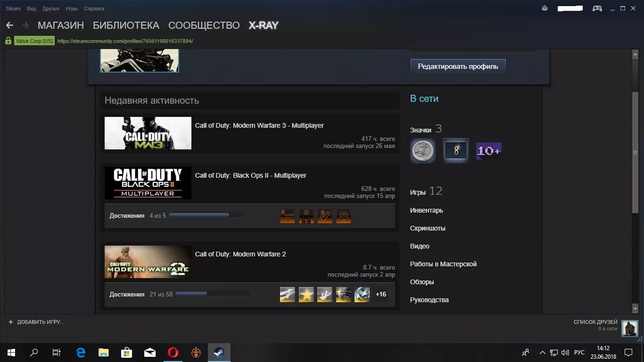Go back with the left arrow
644x362 pixels.
tap(9, 25)
